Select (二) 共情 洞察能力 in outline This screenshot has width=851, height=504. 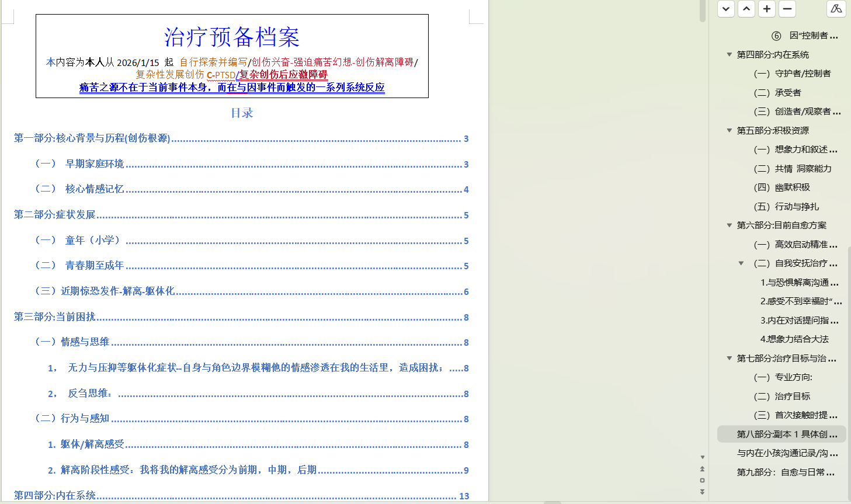[x=793, y=168]
